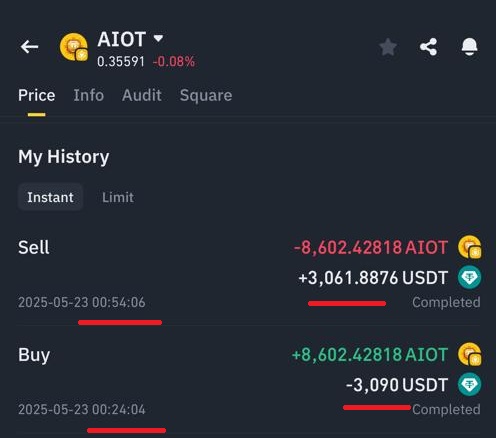Go back with the left arrow
This screenshot has height=438, width=496.
(x=29, y=47)
